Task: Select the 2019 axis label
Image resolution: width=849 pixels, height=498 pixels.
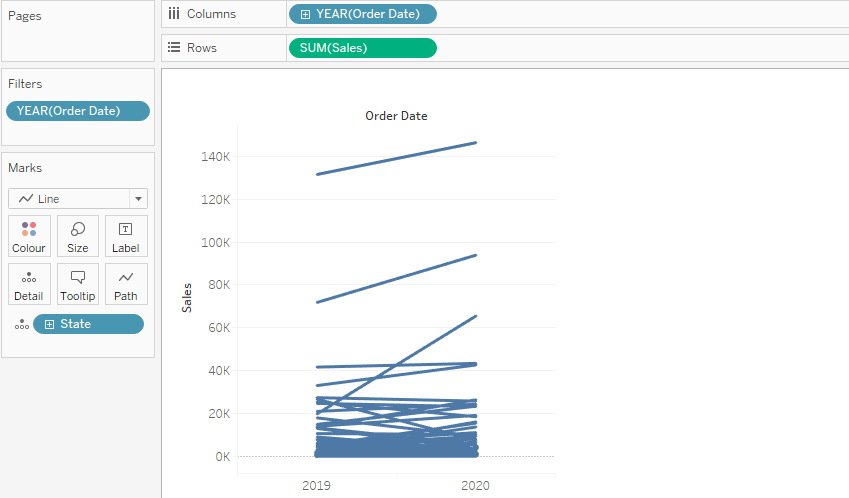Action: pos(317,484)
